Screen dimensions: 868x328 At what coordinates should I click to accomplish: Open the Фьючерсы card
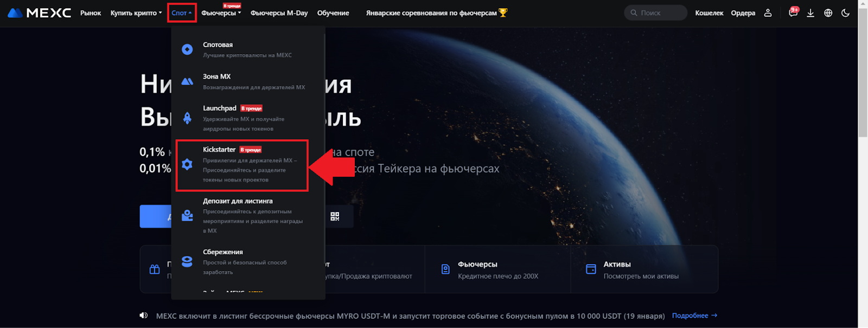497,269
